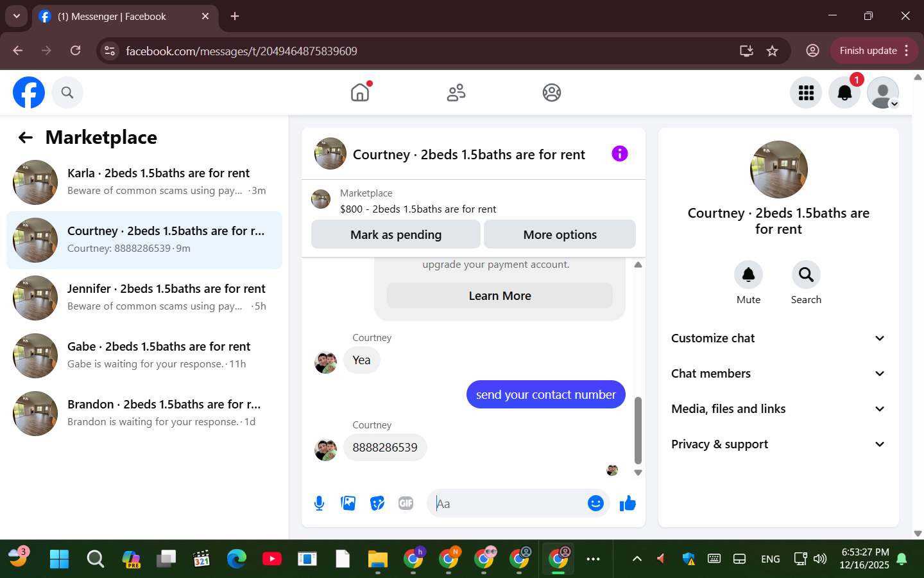Expand the Chat members section

click(x=778, y=374)
